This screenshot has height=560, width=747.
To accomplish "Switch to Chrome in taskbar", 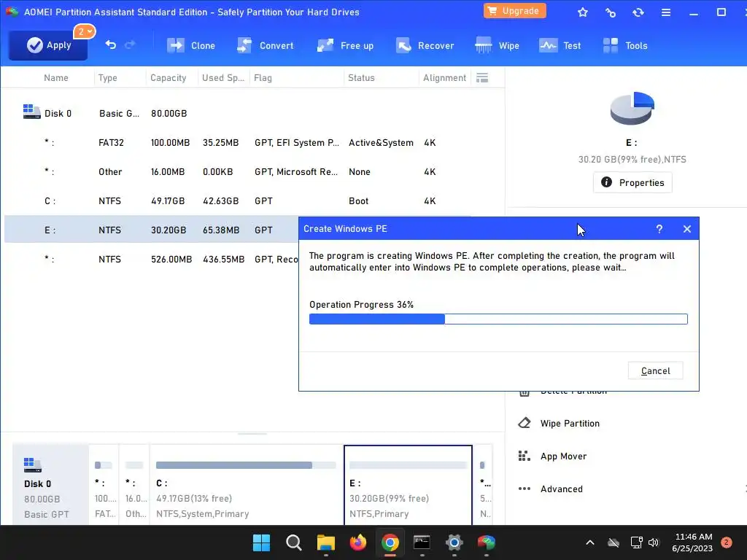I will click(x=390, y=542).
